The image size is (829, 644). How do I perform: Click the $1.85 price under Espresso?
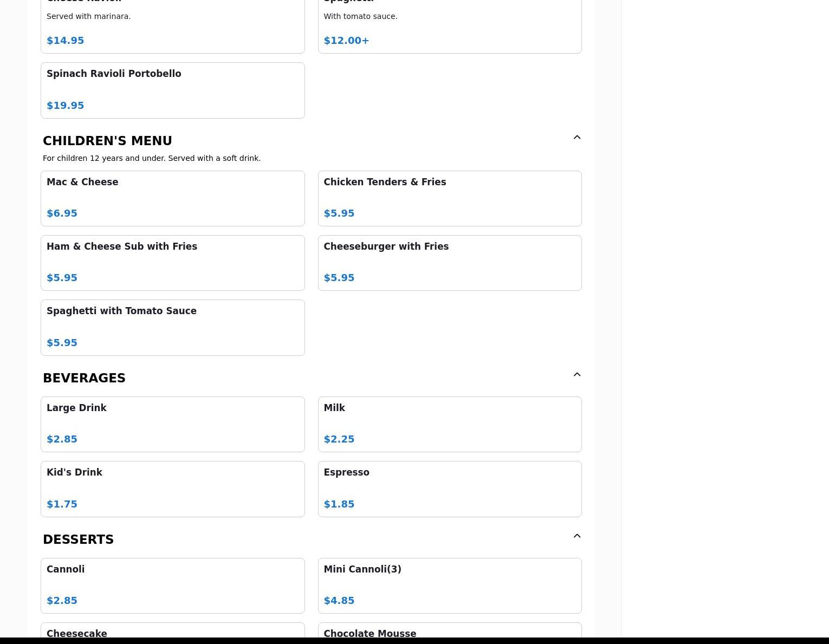339,504
